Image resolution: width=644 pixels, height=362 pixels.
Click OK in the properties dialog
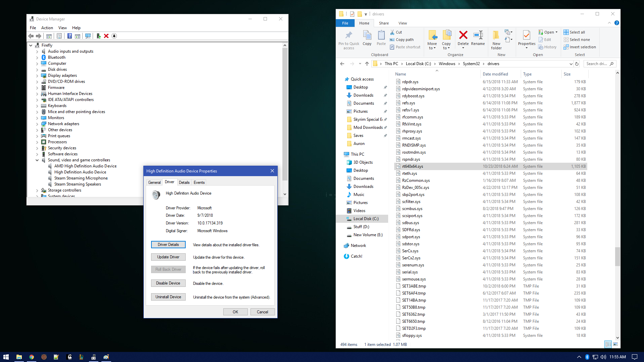(x=235, y=312)
